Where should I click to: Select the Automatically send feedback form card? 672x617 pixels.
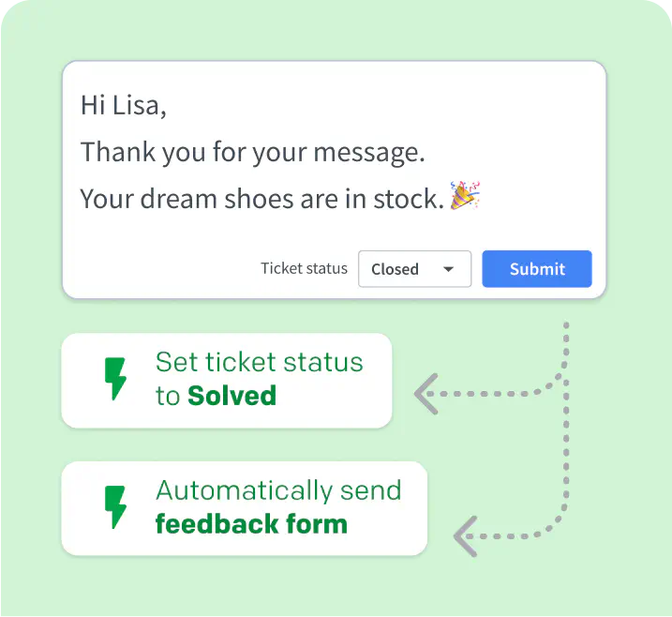[x=245, y=508]
